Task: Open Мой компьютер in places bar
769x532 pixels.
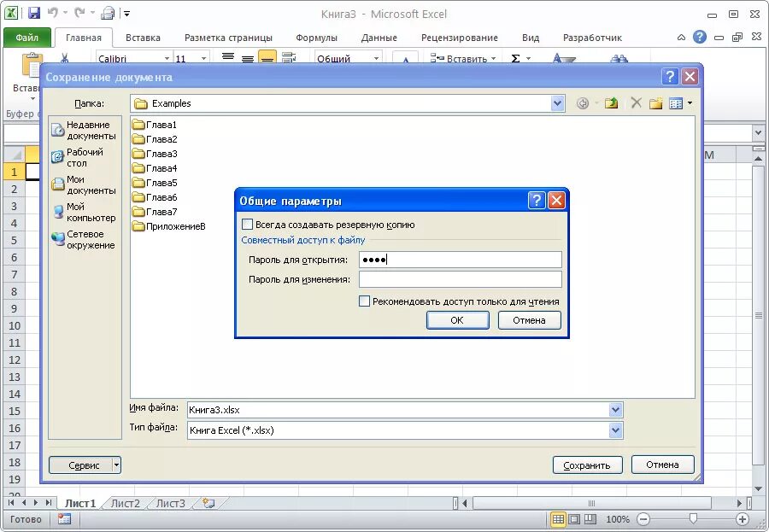Action: coord(85,212)
